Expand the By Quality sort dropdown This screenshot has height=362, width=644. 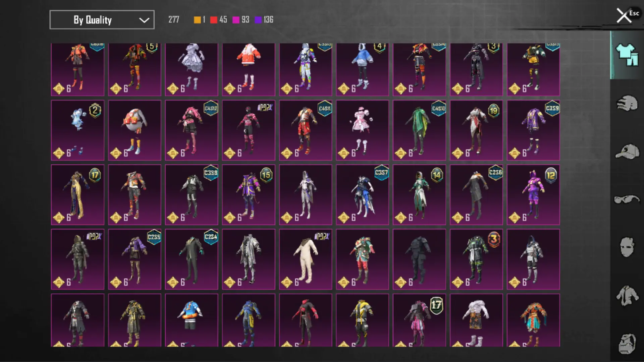[x=102, y=20]
